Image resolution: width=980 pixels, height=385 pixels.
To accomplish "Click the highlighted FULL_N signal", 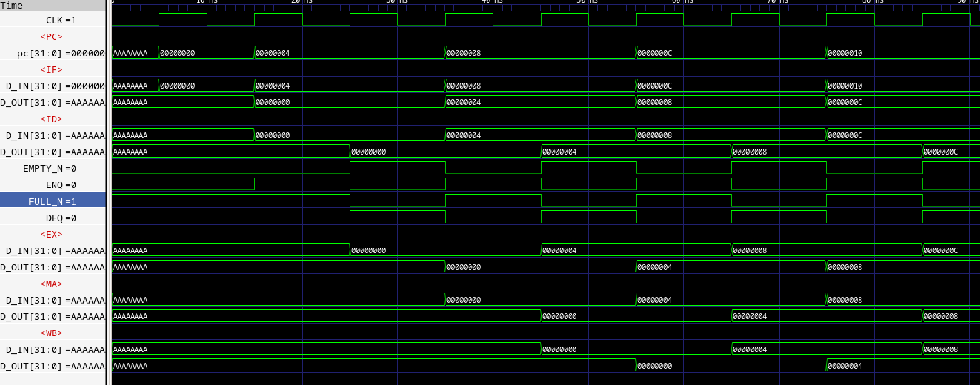I will (x=52, y=201).
